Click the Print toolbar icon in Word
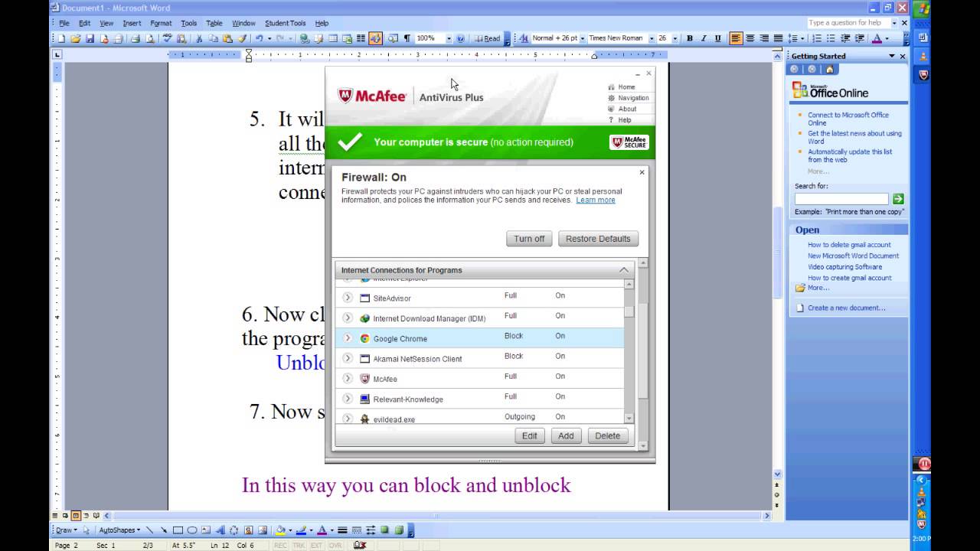The height and width of the screenshot is (551, 980). tap(136, 38)
